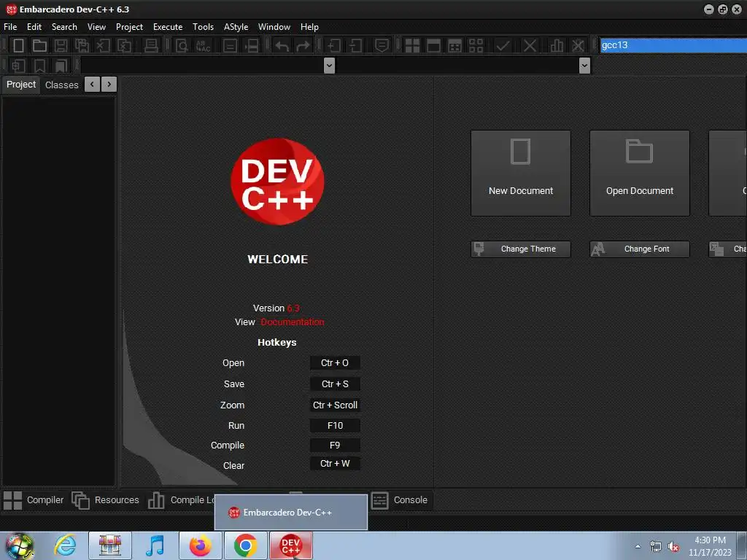The width and height of the screenshot is (747, 560).
Task: Open the Search menu
Action: (64, 27)
